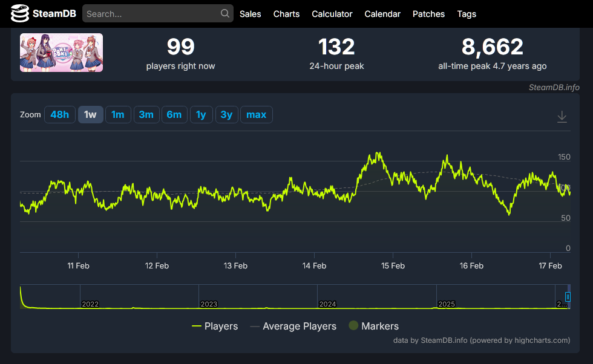Image resolution: width=593 pixels, height=364 pixels.
Task: Click the '8,662' all-time peak value
Action: pos(493,47)
